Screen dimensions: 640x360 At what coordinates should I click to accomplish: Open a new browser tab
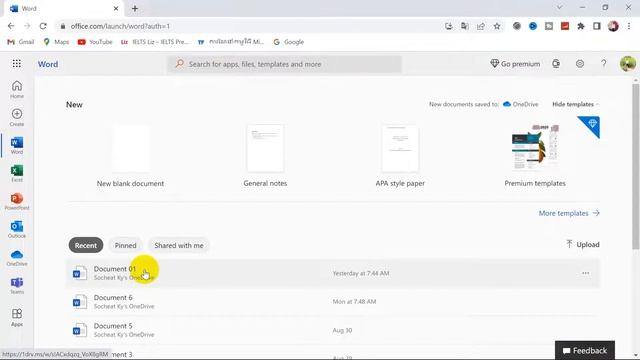[x=135, y=8]
